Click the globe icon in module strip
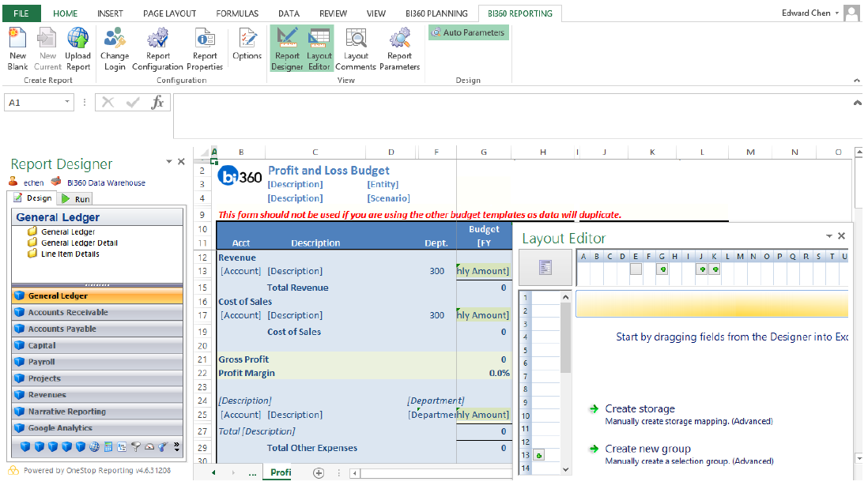The height and width of the screenshot is (489, 868). tap(95, 446)
